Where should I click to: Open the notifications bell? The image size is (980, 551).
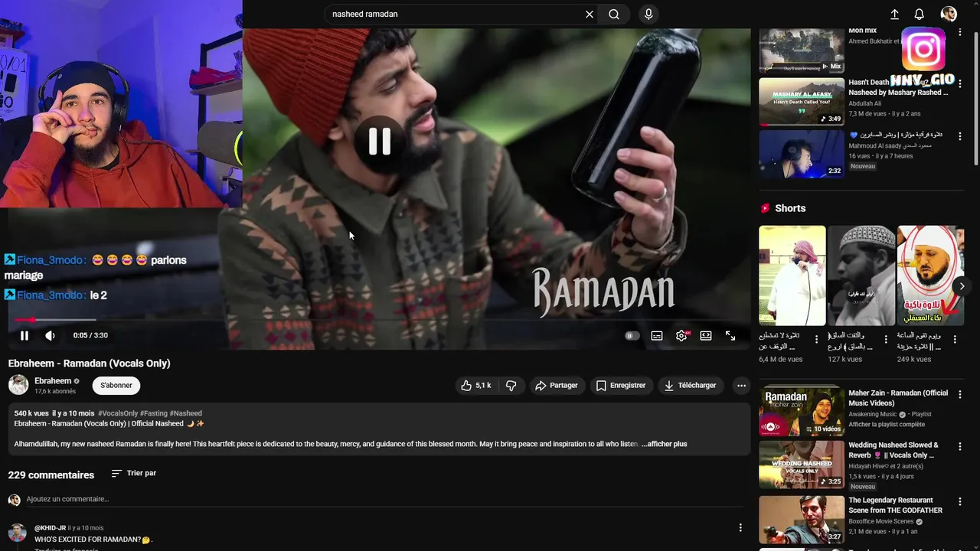pos(920,14)
